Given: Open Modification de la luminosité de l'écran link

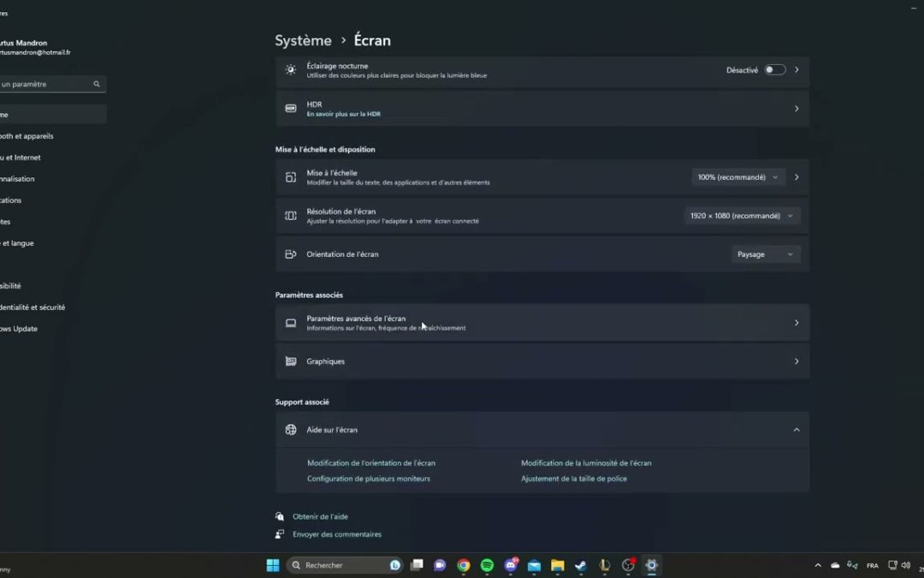Looking at the screenshot, I should (586, 463).
